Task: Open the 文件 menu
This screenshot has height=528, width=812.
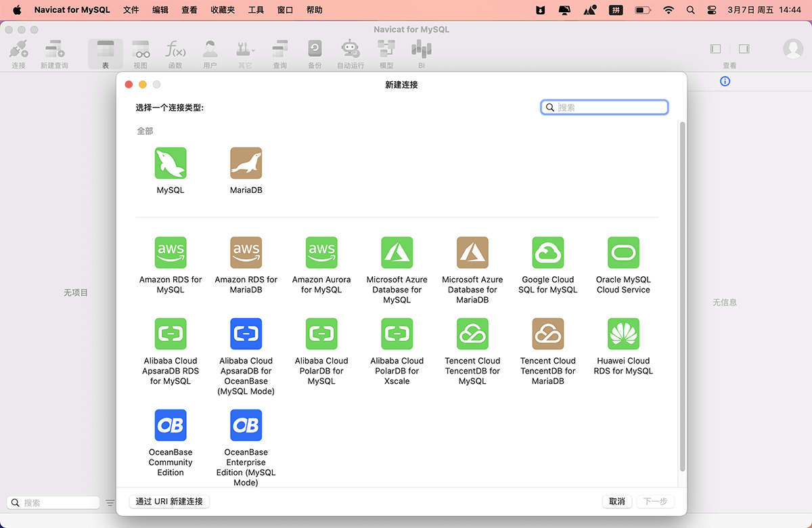Action: coord(131,10)
